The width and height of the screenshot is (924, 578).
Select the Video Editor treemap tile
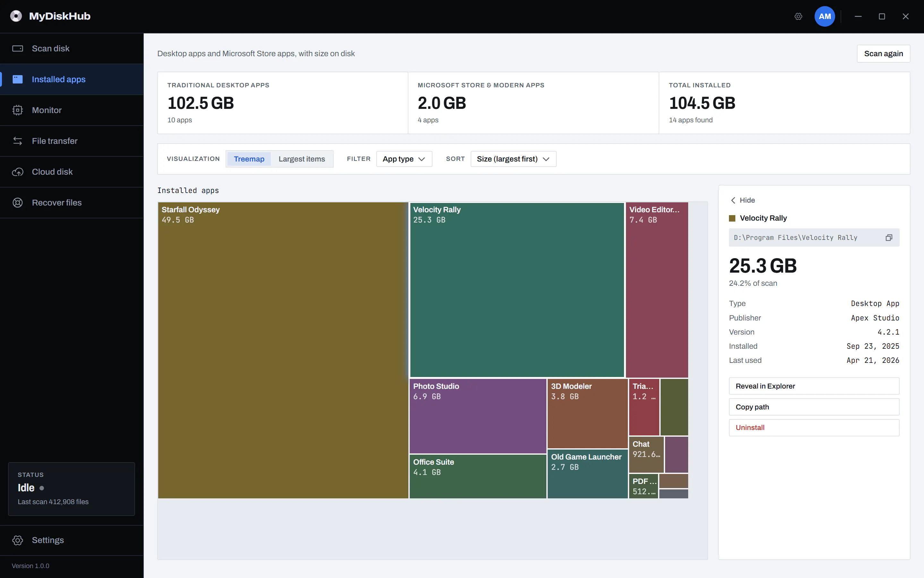point(657,290)
